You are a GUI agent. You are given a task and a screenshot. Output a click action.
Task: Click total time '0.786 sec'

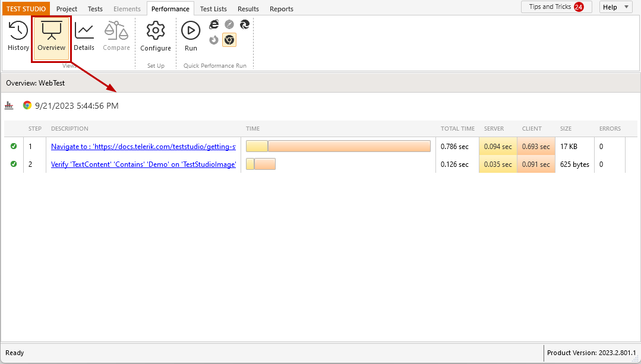454,146
